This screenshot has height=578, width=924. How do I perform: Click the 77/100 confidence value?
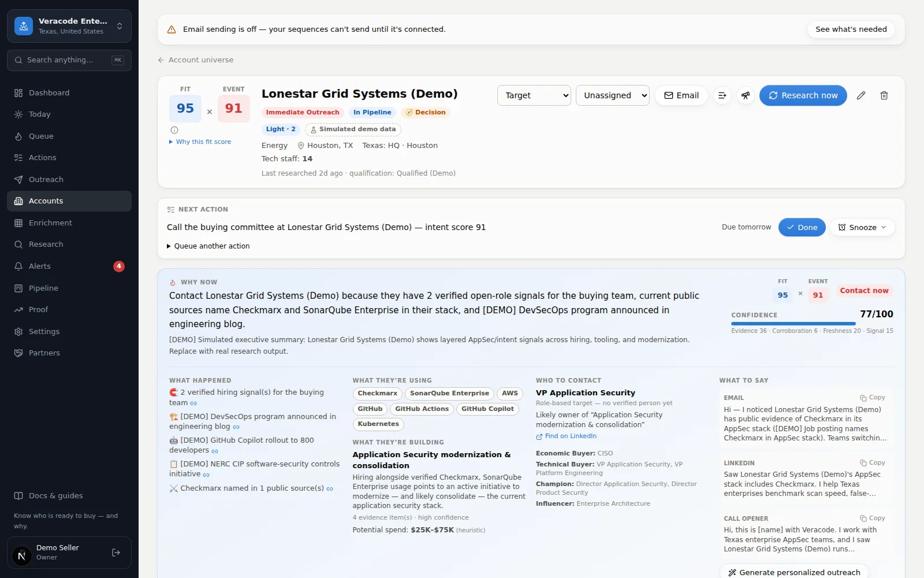(877, 314)
